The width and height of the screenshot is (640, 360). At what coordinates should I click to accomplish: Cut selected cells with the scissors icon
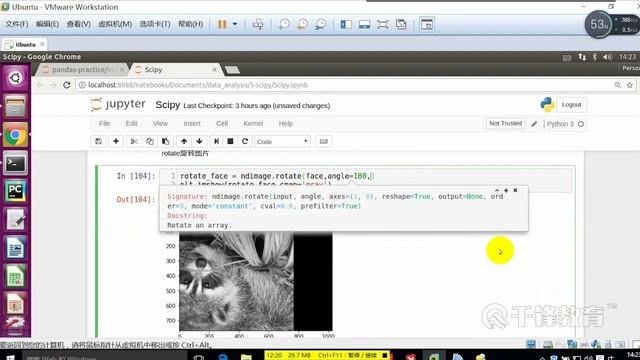pyautogui.click(x=134, y=141)
